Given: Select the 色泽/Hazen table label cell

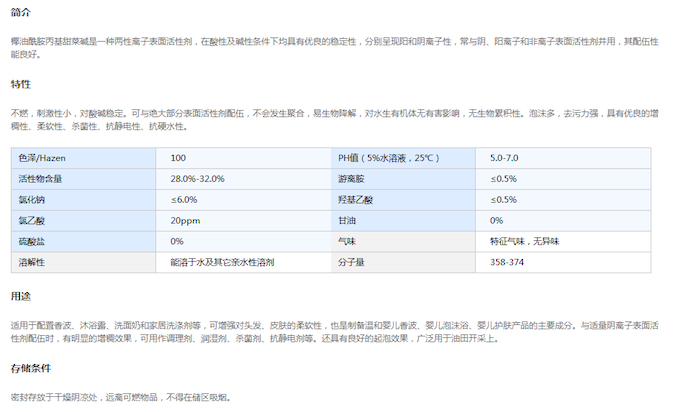Looking at the screenshot, I should coord(83,158).
